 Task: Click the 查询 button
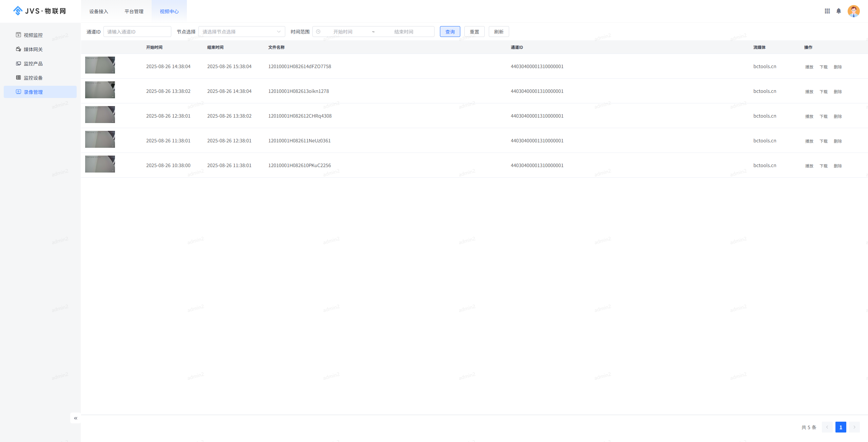click(x=450, y=32)
